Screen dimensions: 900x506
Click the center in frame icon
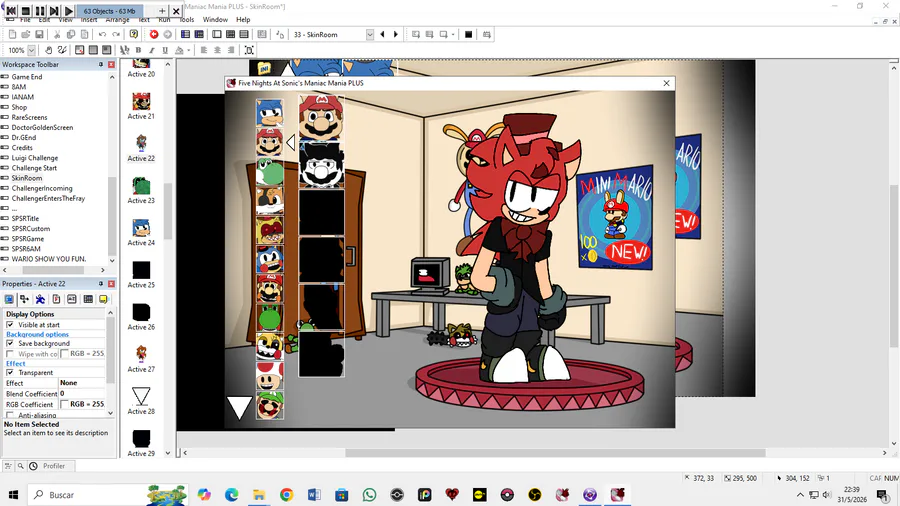point(249,50)
